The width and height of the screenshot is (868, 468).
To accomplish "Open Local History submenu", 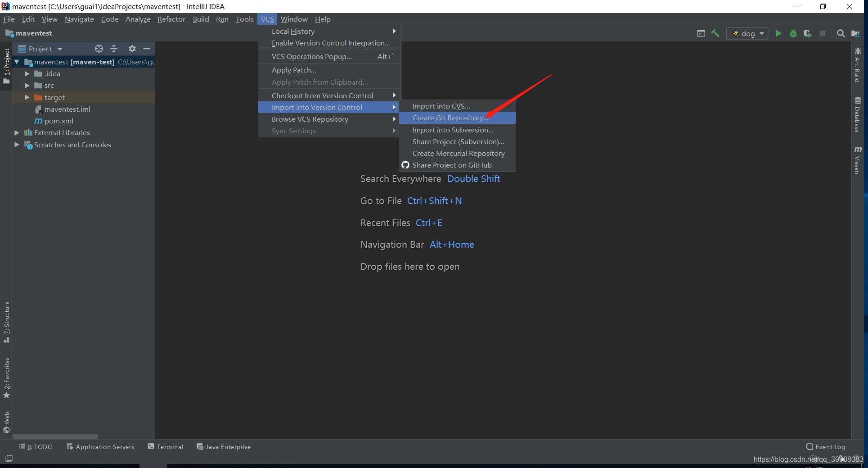I will pos(329,31).
